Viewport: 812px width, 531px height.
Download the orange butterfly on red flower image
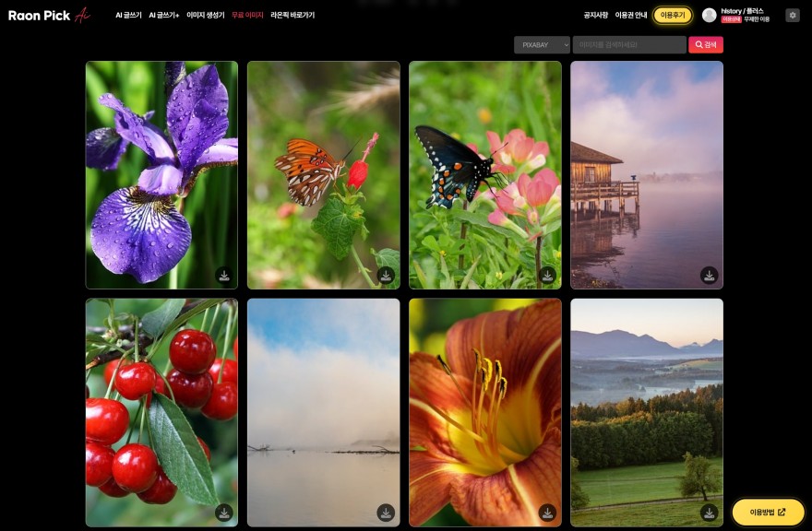pyautogui.click(x=386, y=275)
